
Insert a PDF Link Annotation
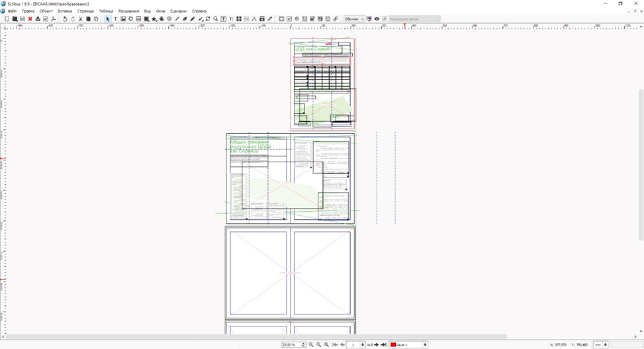(336, 19)
